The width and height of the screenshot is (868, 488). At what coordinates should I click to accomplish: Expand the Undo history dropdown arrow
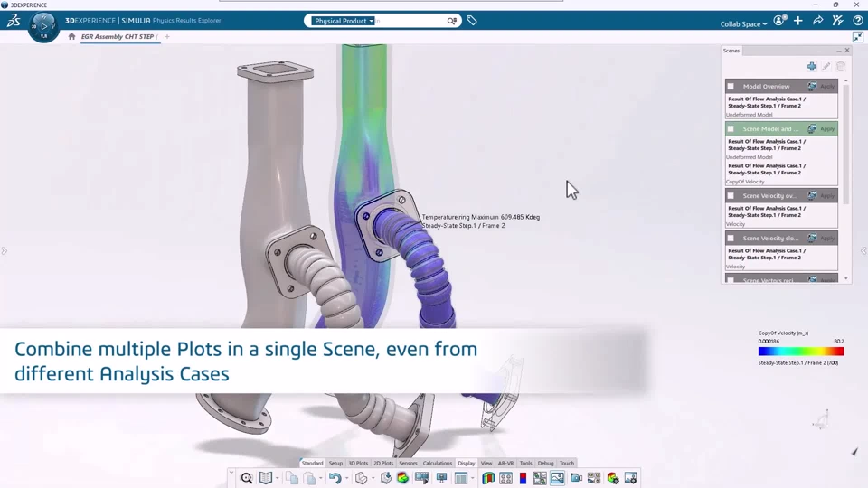(346, 478)
